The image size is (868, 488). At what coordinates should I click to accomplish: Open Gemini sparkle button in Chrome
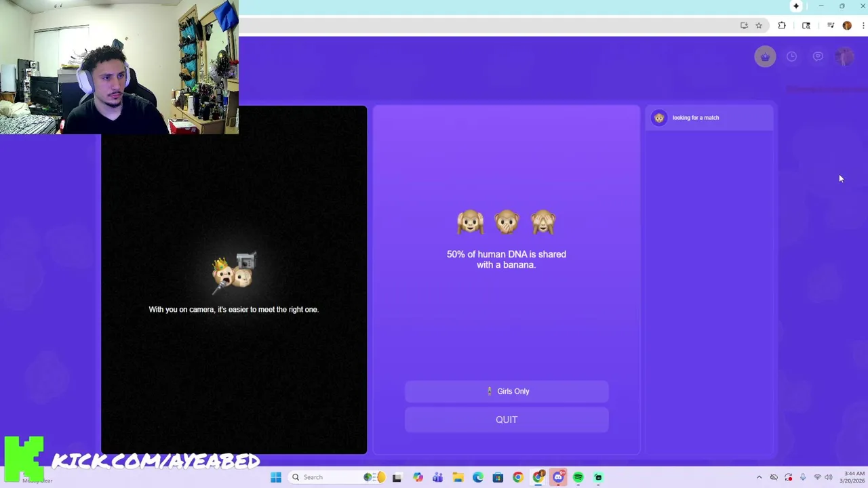click(x=796, y=6)
